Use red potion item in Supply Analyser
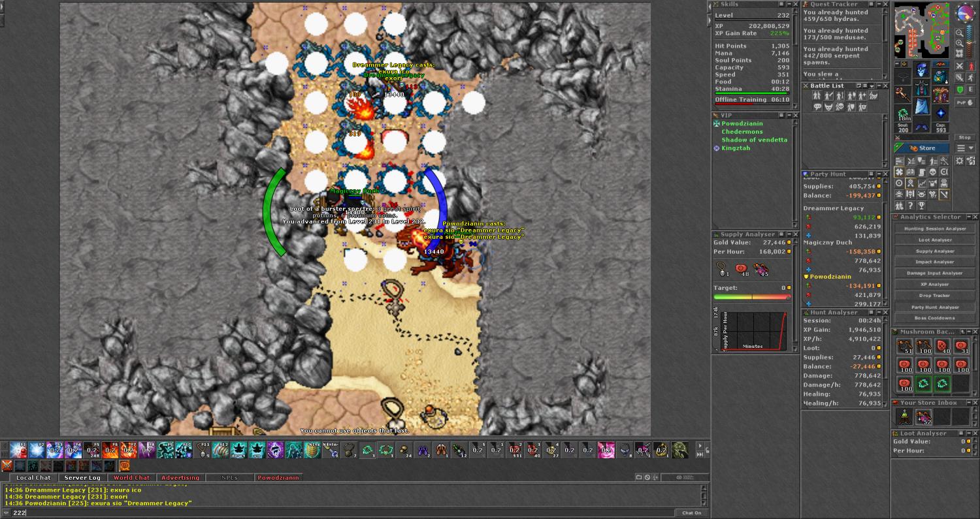Image resolution: width=980 pixels, height=519 pixels. coord(741,268)
